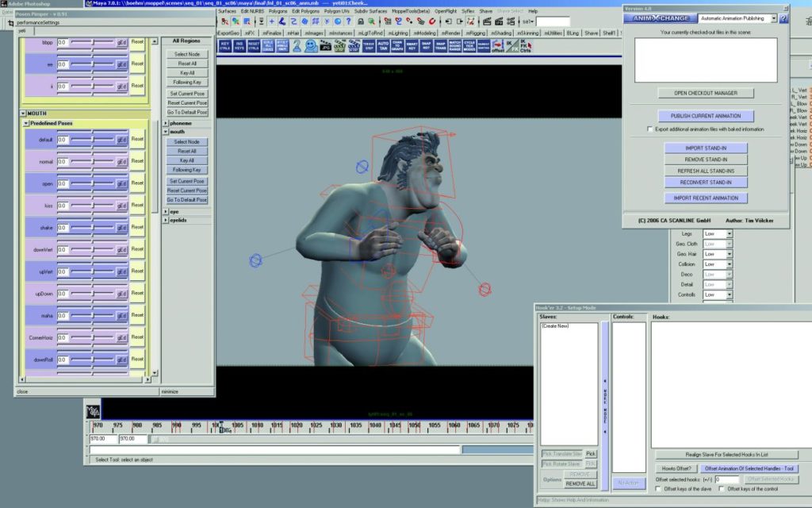The width and height of the screenshot is (812, 508).
Task: Click the Offset selected hooks input field
Action: pos(726,479)
